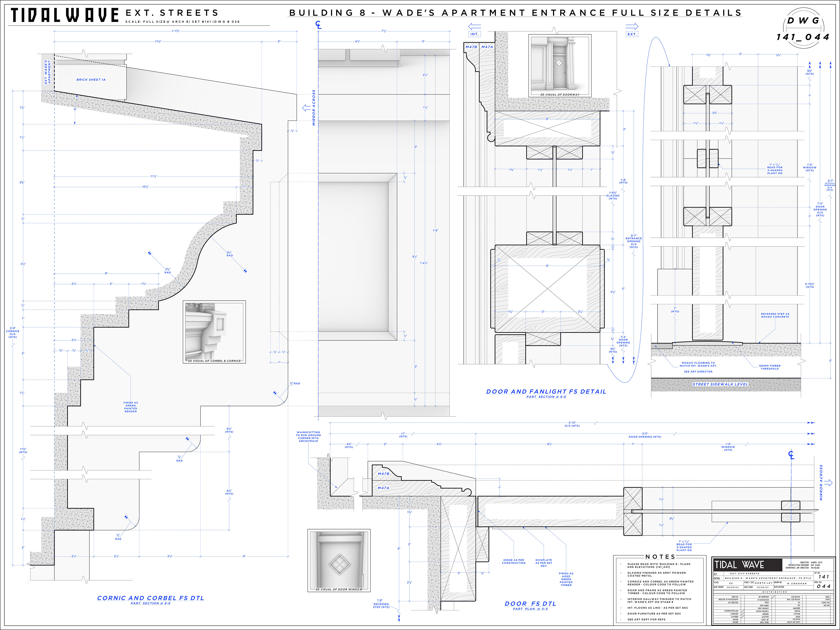The height and width of the screenshot is (630, 840).
Task: Click the STREET SIDEWALK LEVEL label
Action: pos(720,384)
